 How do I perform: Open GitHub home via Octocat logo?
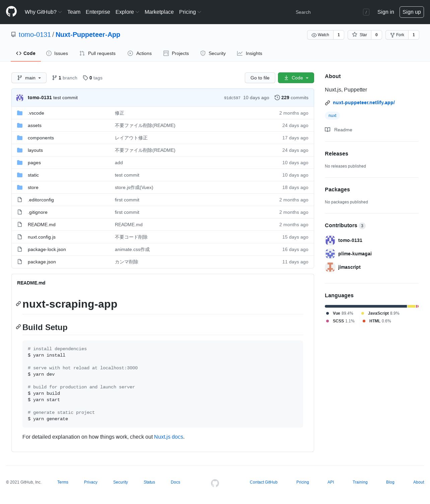tap(11, 12)
